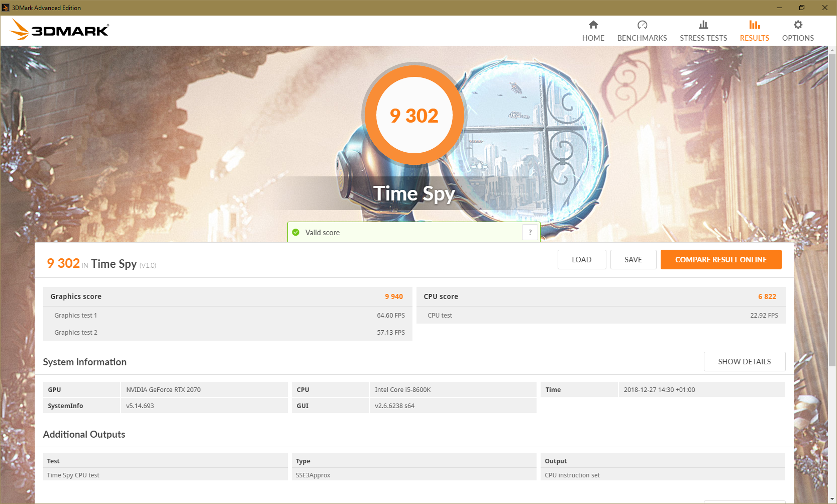The width and height of the screenshot is (837, 504).
Task: Click the SAVE button
Action: click(x=633, y=260)
